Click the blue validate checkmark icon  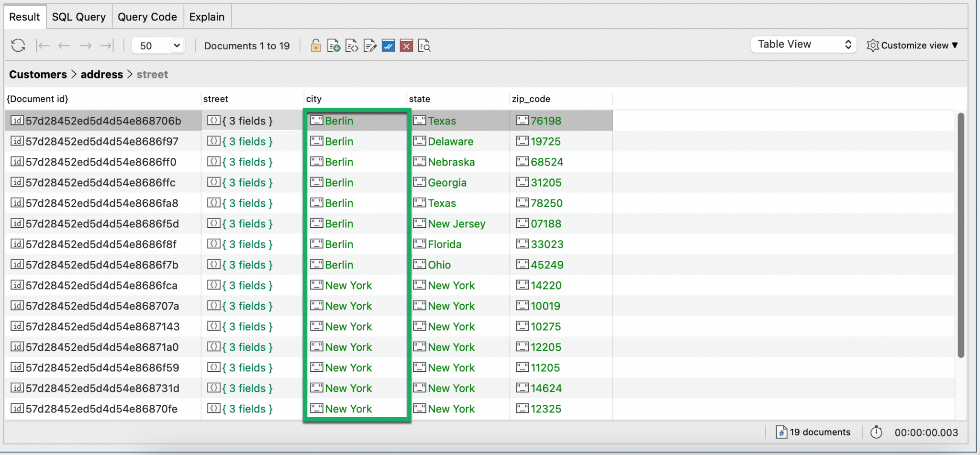pyautogui.click(x=388, y=45)
